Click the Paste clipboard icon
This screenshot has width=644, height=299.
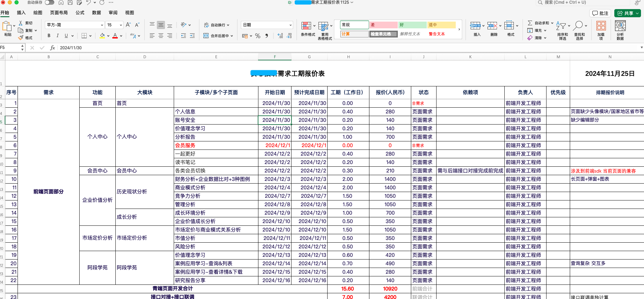pos(7,26)
